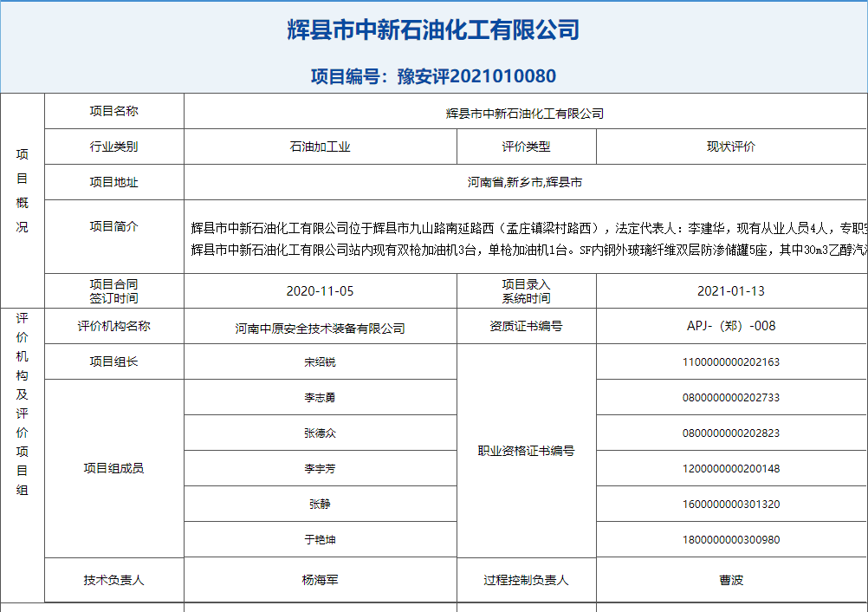Click the 技术负责人 label
The width and height of the screenshot is (868, 612).
114,580
